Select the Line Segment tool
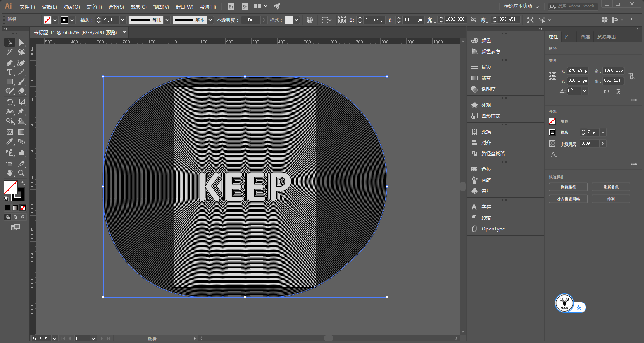Image resolution: width=644 pixels, height=343 pixels. pos(21,73)
